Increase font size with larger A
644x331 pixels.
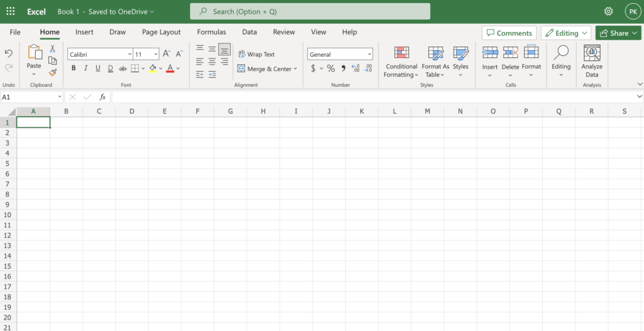click(x=166, y=53)
